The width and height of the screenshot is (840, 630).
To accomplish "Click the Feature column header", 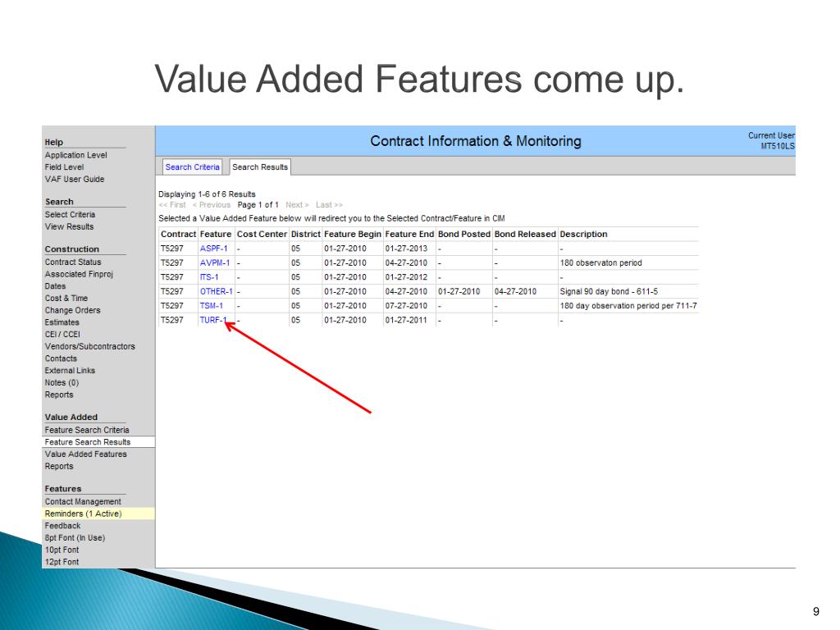I will 216,234.
